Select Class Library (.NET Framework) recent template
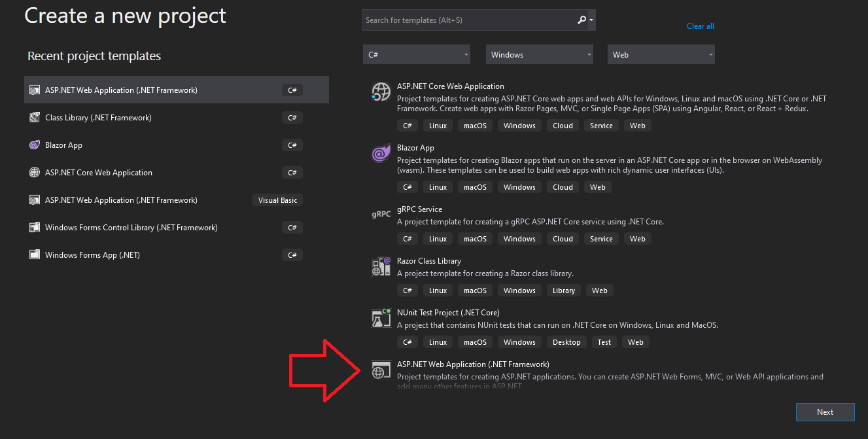Screen dimensions: 868x439 177,118
